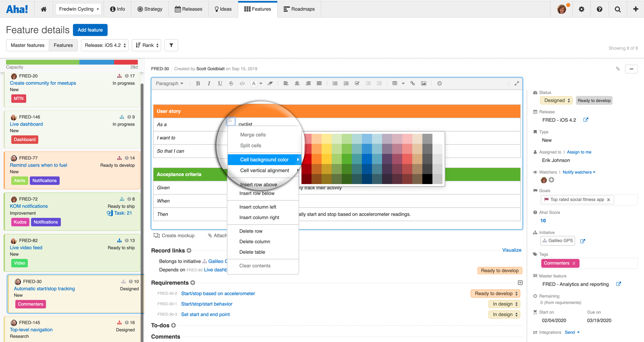Screen dimensions: 644x342
Task: Open the Fredwin Cycling product dropdown
Action: coord(78,9)
